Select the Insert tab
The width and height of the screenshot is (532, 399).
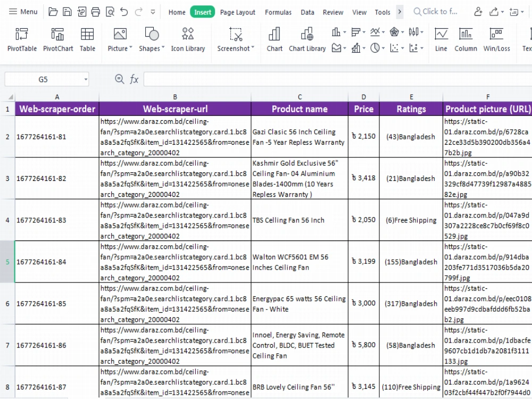[x=203, y=12]
